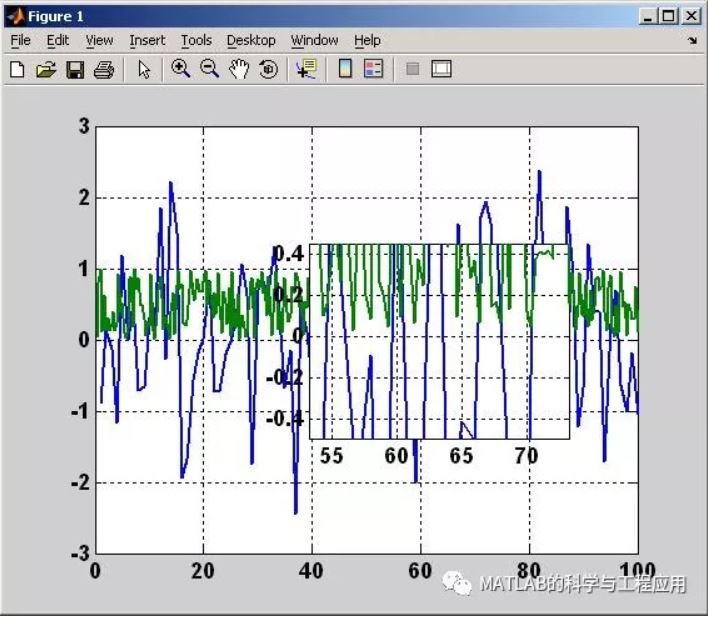The height and width of the screenshot is (617, 708).
Task: Click the main y-axis label 2
Action: click(x=84, y=197)
